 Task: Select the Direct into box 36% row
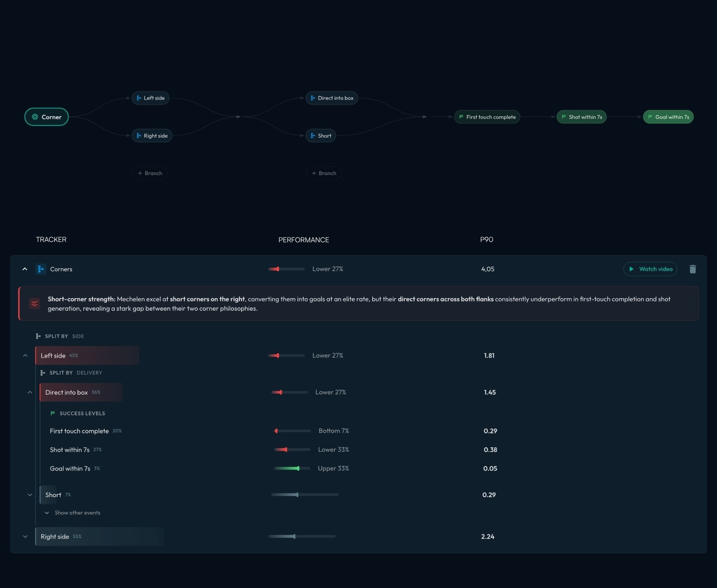[81, 392]
